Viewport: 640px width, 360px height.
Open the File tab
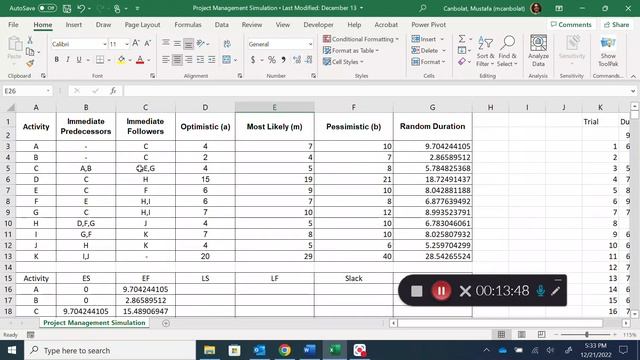[x=13, y=24]
